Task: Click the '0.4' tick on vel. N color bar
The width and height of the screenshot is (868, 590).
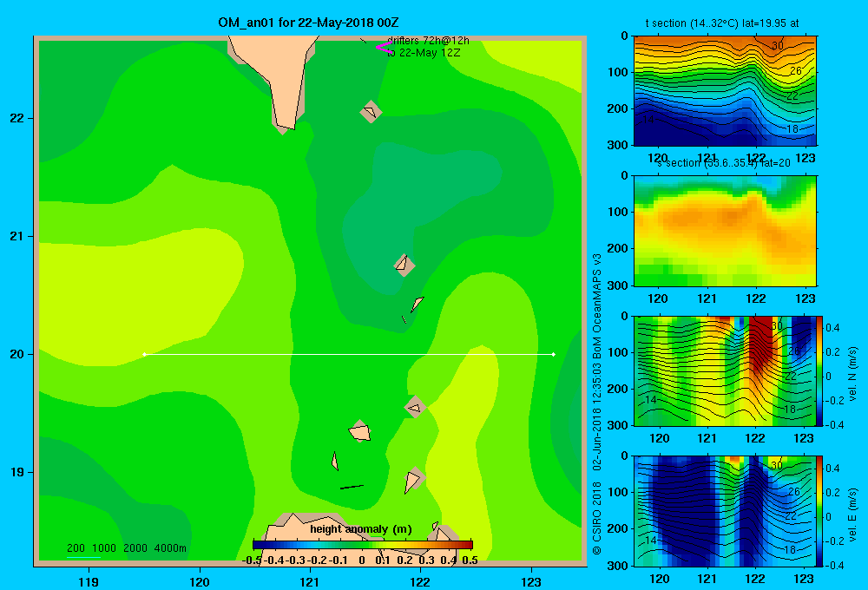Action: [832, 328]
